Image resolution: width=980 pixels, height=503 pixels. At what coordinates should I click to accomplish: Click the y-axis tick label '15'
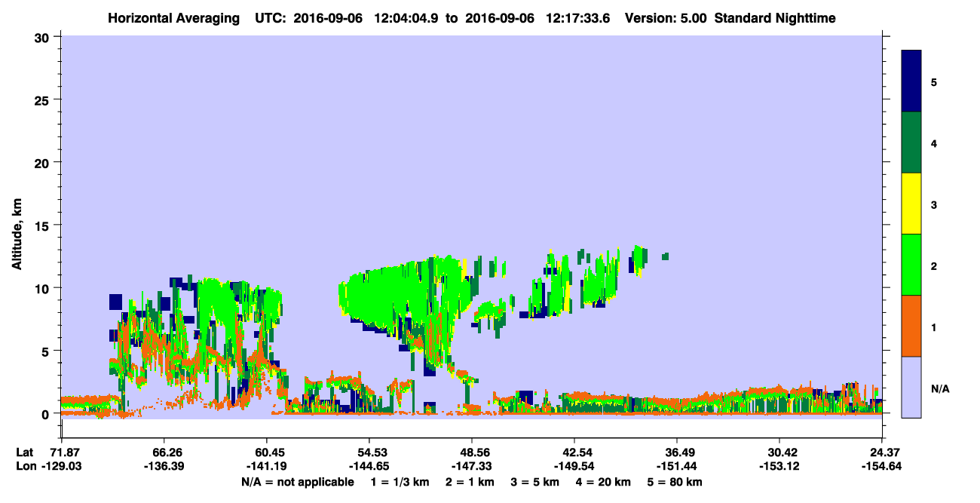pos(44,225)
